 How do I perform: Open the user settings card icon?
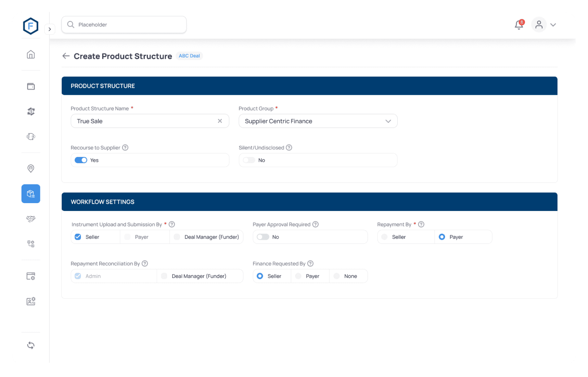click(31, 301)
